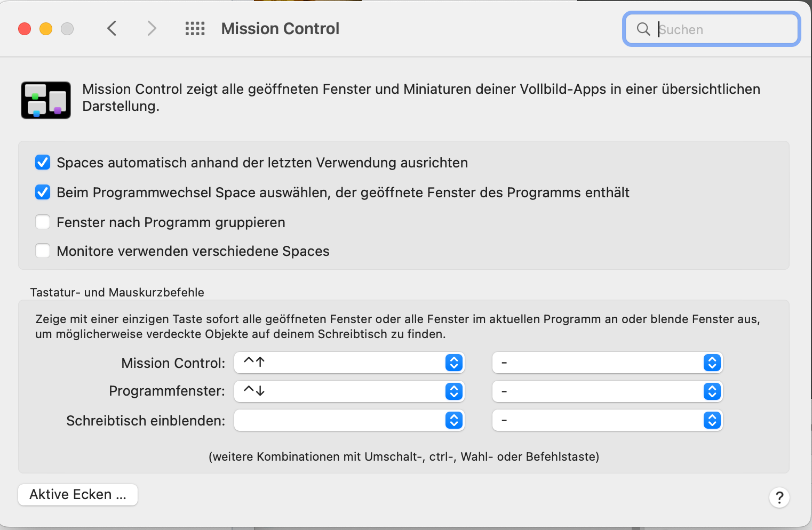Click the red close window button
The image size is (812, 530).
pyautogui.click(x=25, y=29)
